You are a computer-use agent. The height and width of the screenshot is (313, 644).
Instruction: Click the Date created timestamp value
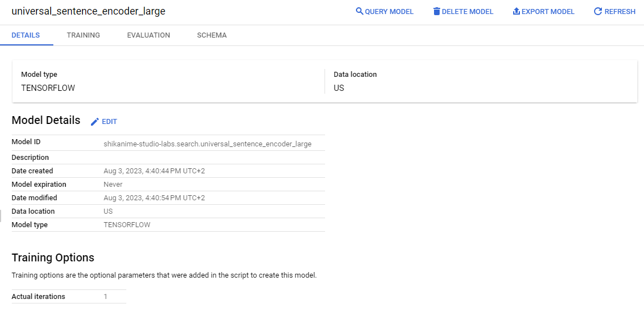click(x=154, y=171)
